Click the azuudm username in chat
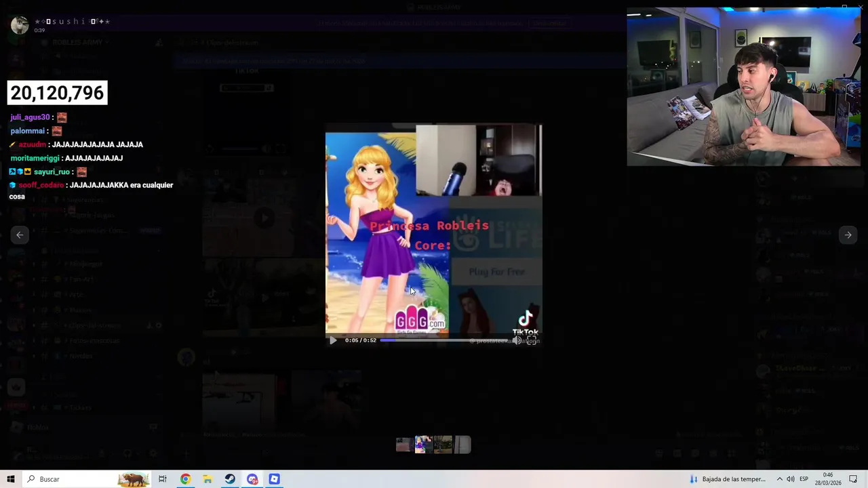Viewport: 868px width, 488px height. coord(33,144)
